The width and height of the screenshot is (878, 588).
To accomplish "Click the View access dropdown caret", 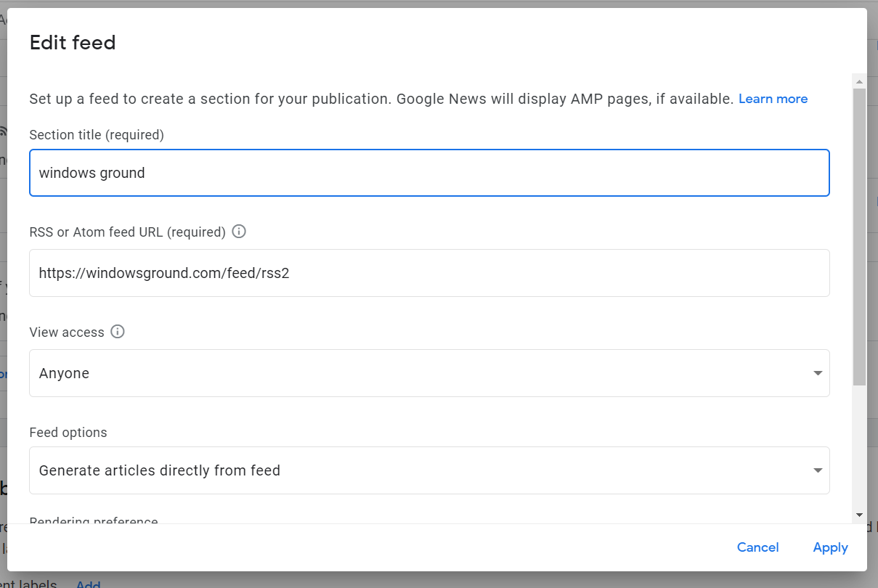I will pos(819,372).
